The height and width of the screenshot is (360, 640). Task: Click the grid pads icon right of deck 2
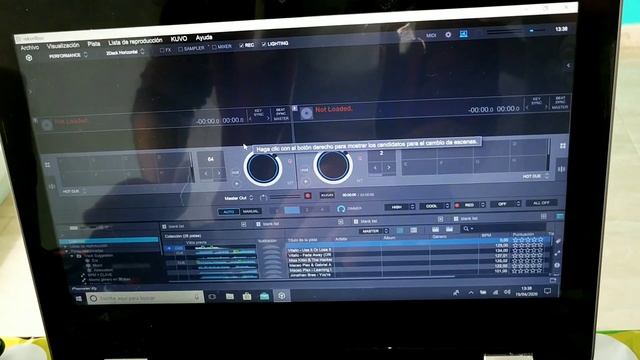[x=563, y=146]
